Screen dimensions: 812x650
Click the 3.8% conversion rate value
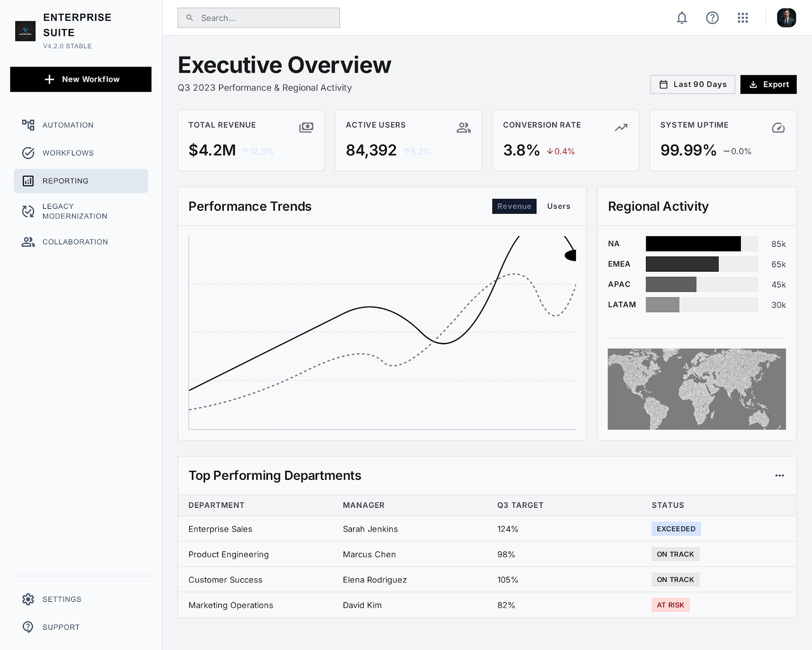(521, 150)
